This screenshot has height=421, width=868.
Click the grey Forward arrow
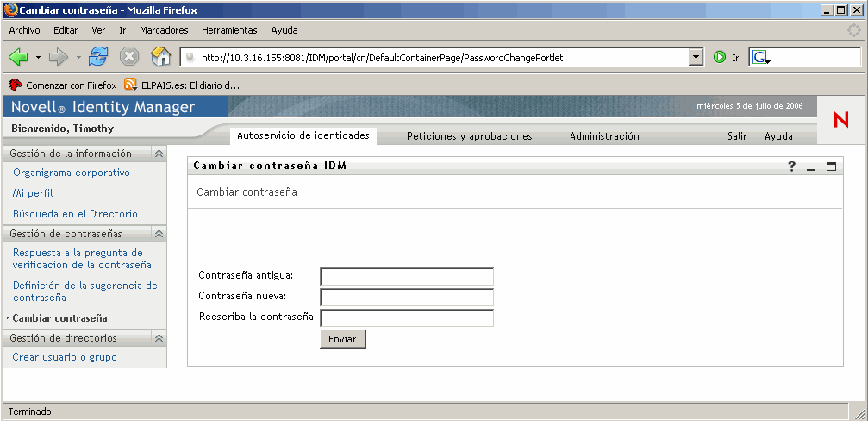point(58,56)
